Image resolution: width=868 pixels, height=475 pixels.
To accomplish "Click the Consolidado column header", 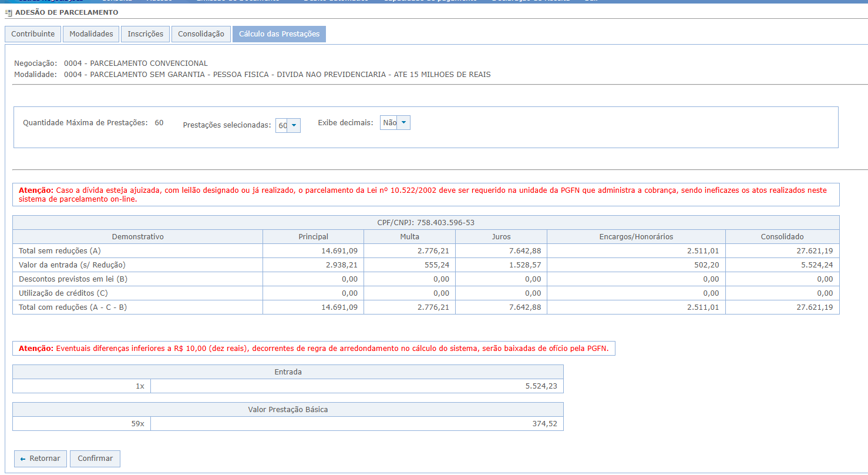I will click(782, 237).
